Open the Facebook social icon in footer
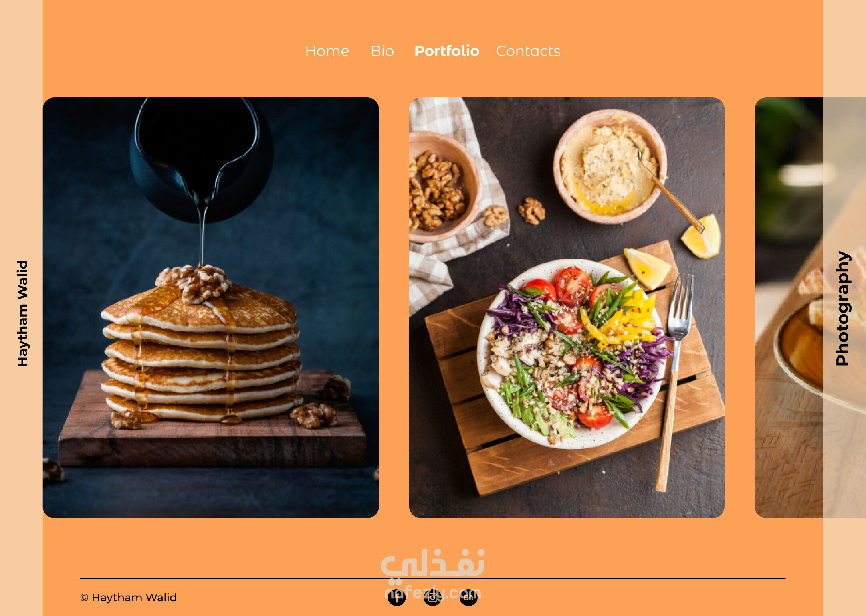 click(397, 597)
